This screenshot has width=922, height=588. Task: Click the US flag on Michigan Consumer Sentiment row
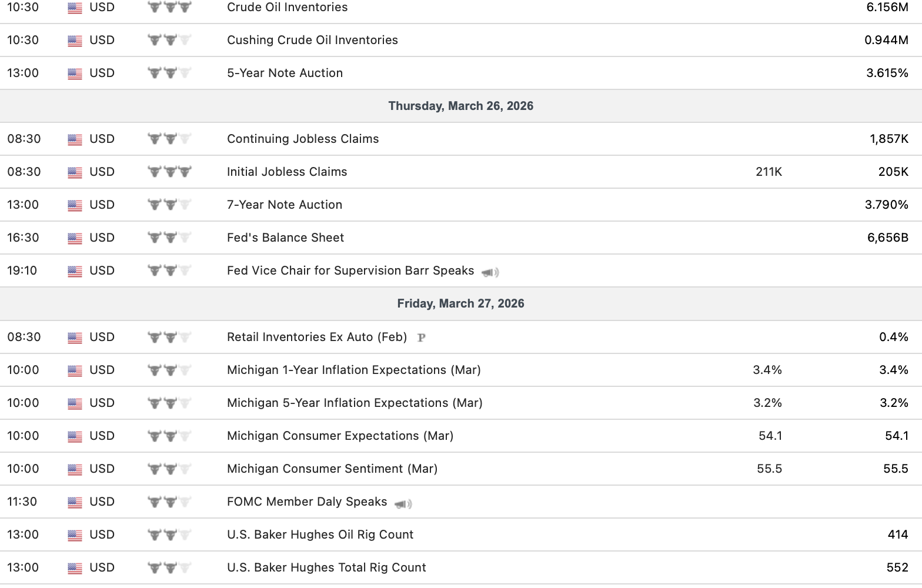point(75,469)
